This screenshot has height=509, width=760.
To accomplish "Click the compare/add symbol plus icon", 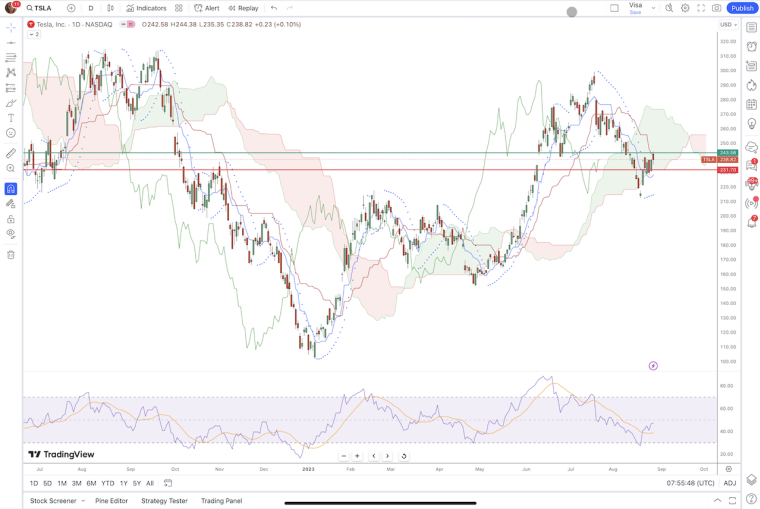I will (71, 8).
